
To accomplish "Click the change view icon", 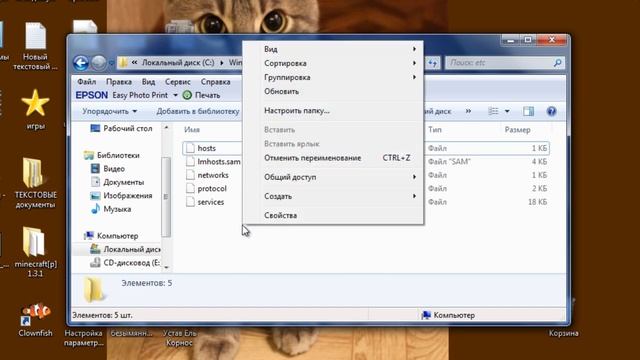I will click(x=493, y=111).
